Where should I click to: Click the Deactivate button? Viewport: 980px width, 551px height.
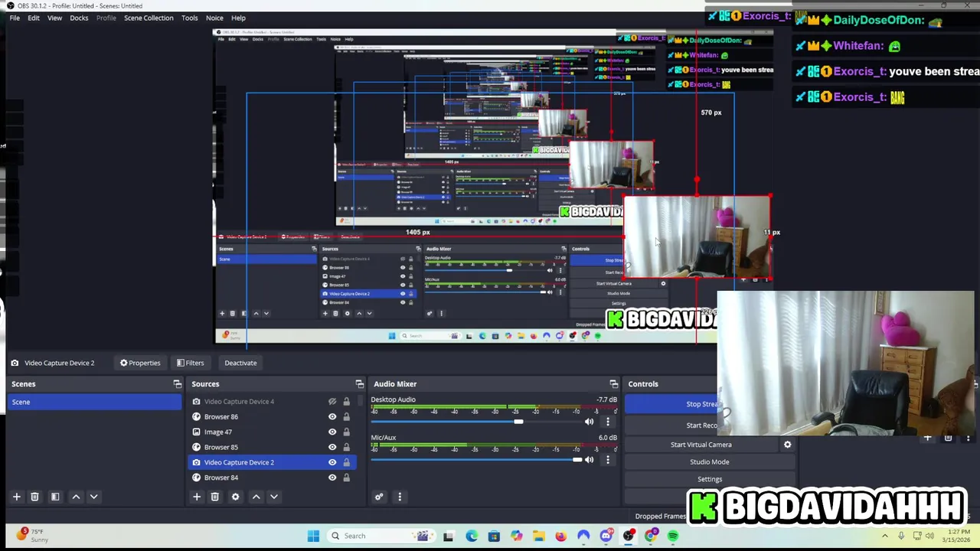(240, 363)
